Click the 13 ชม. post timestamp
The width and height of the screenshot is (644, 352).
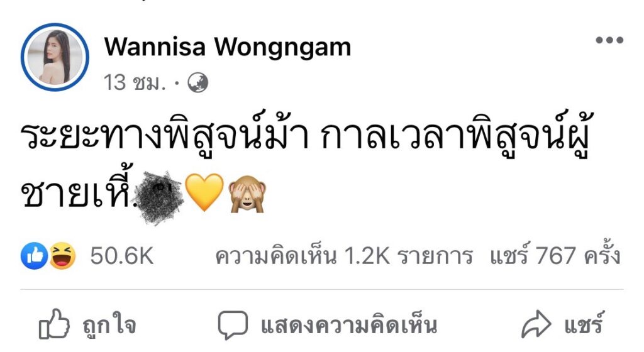pyautogui.click(x=135, y=82)
